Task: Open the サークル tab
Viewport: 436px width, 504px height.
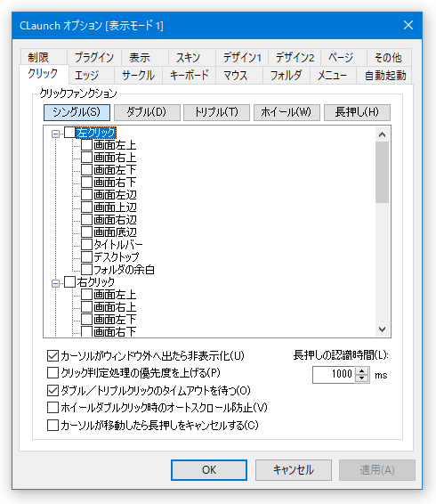Action: click(x=138, y=75)
